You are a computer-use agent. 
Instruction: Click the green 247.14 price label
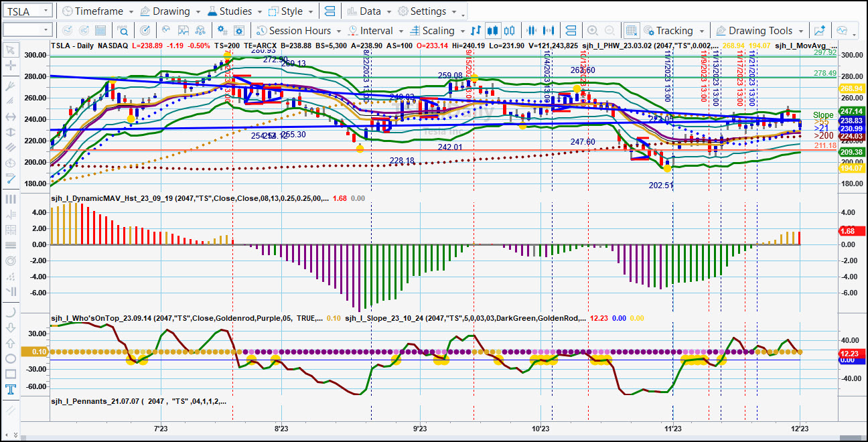pos(851,111)
